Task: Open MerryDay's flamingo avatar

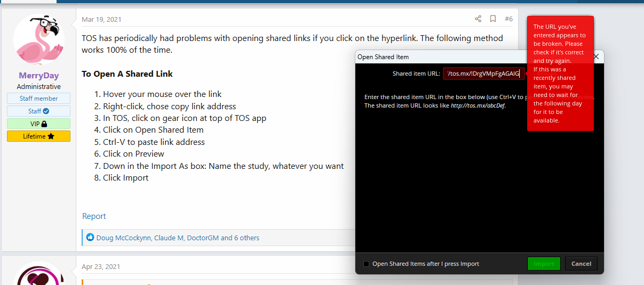Action: tap(38, 40)
